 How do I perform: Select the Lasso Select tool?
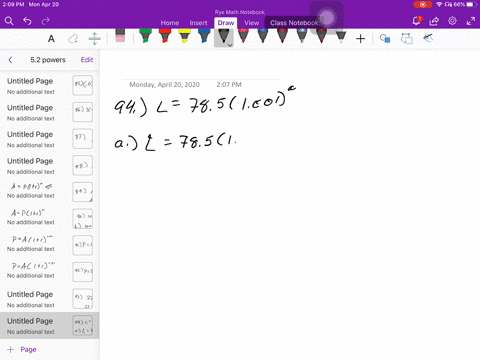point(73,39)
